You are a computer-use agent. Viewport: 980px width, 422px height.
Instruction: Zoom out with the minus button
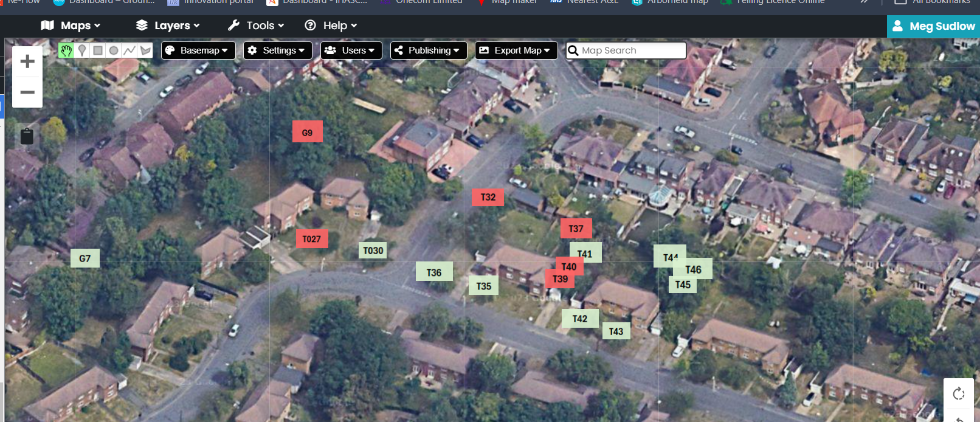tap(27, 92)
